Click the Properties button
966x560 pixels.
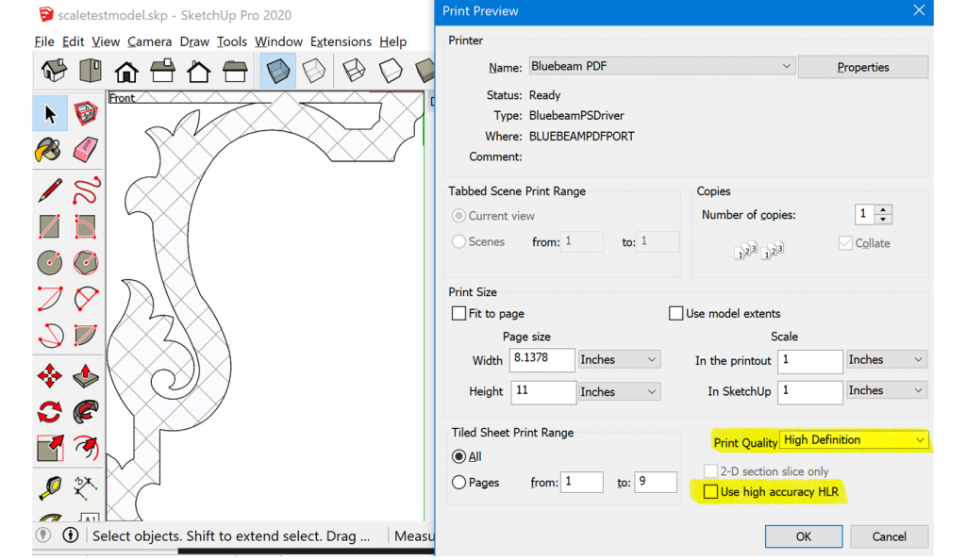coord(862,67)
